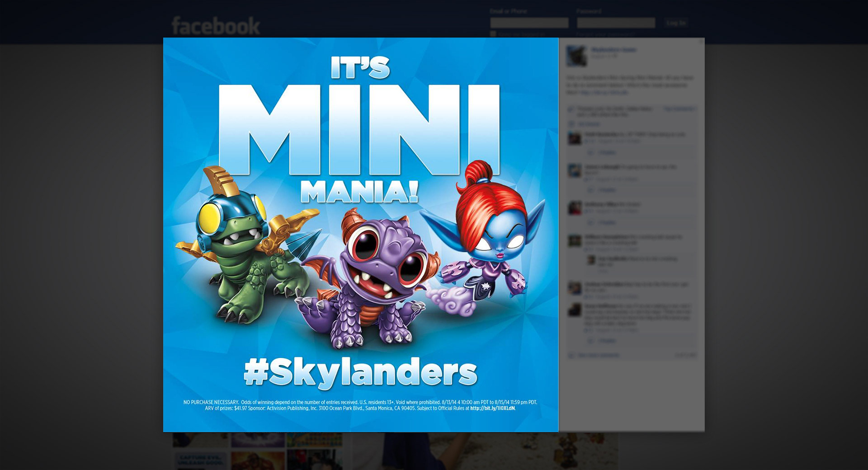The width and height of the screenshot is (868, 470).
Task: Open the posting page's profile picture
Action: 576,56
